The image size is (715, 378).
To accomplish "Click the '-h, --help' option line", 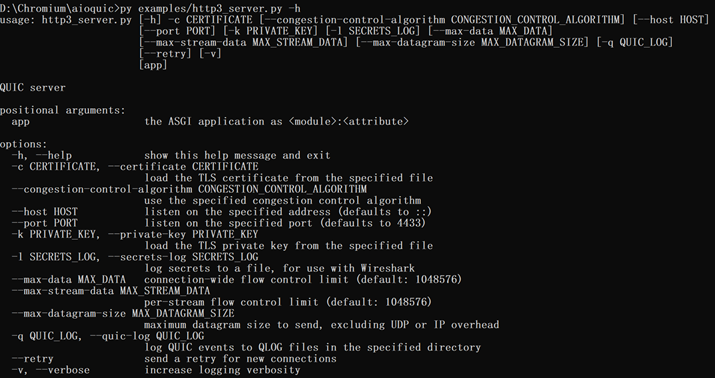I will click(171, 155).
